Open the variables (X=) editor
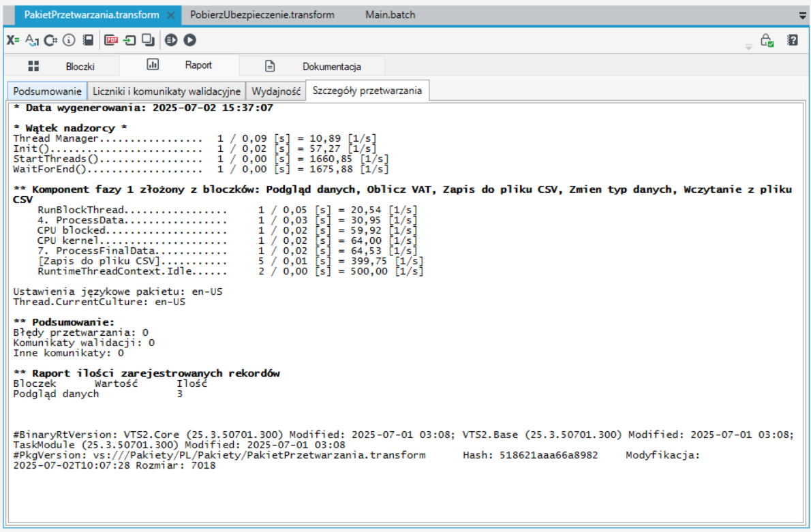This screenshot has width=811, height=532. (13, 40)
